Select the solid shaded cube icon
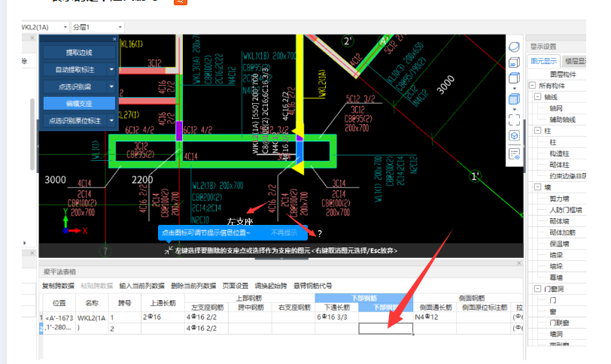Image resolution: width=611 pixels, height=364 pixels. pyautogui.click(x=514, y=99)
